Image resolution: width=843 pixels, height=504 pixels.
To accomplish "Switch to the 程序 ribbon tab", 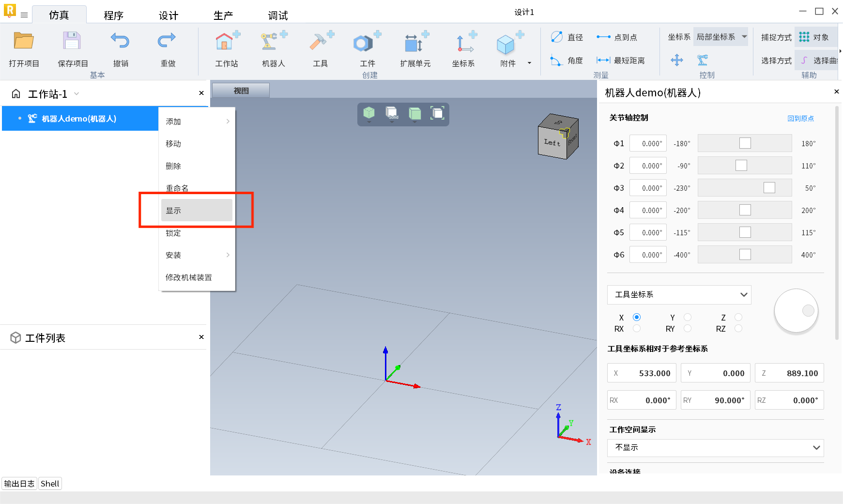I will tap(113, 15).
